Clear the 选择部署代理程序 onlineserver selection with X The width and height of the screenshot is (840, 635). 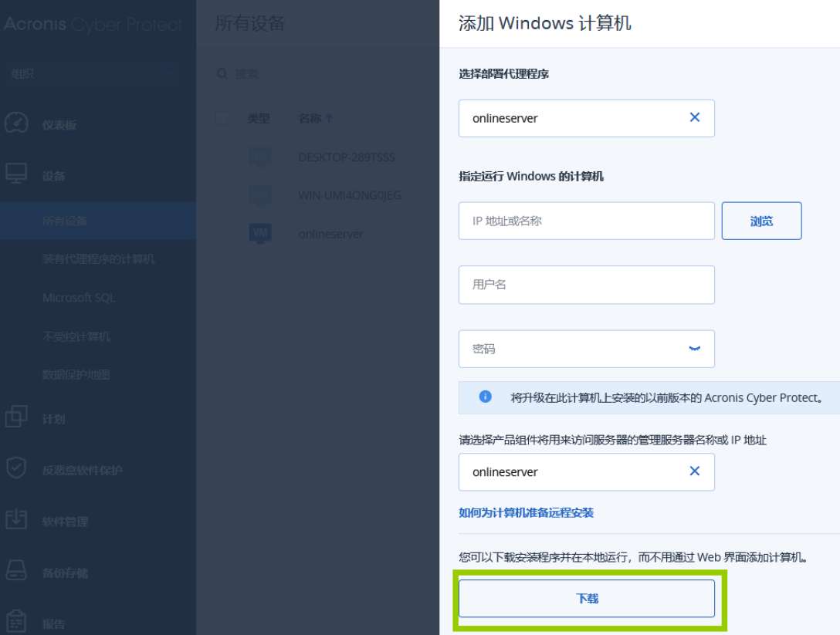coord(695,117)
